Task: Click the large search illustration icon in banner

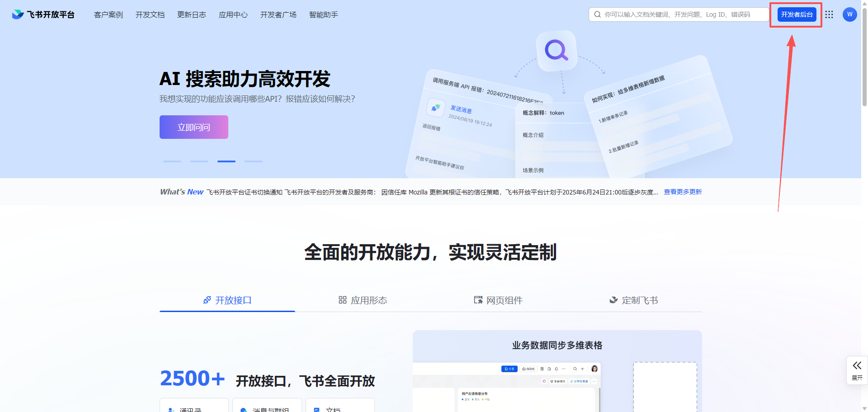Action: point(556,50)
